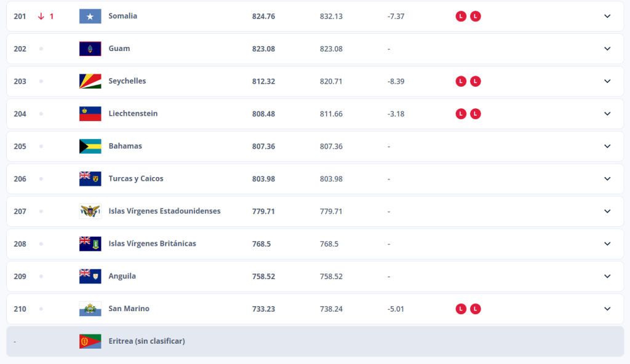Viewport: 630px width, 364px height.
Task: Click the Liechtenstein flag icon
Action: tap(90, 114)
